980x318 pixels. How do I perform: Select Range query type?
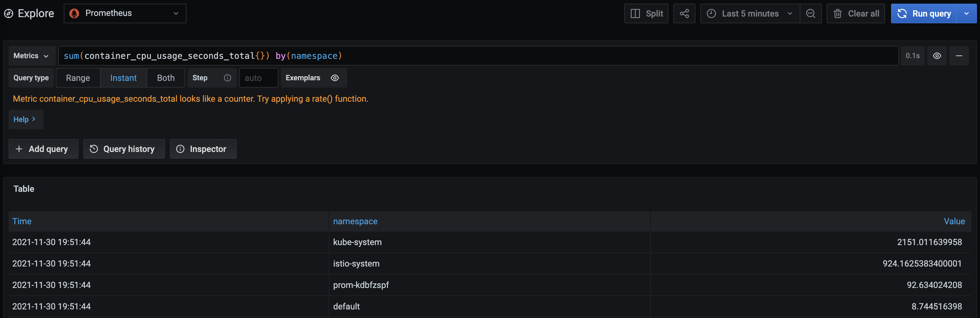[78, 78]
